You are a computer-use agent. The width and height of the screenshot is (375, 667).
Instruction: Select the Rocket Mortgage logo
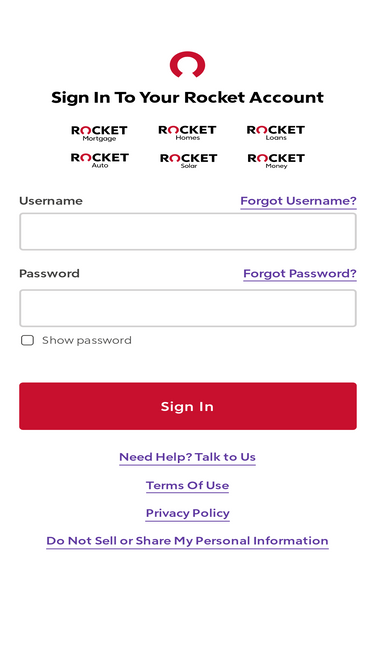pyautogui.click(x=99, y=134)
